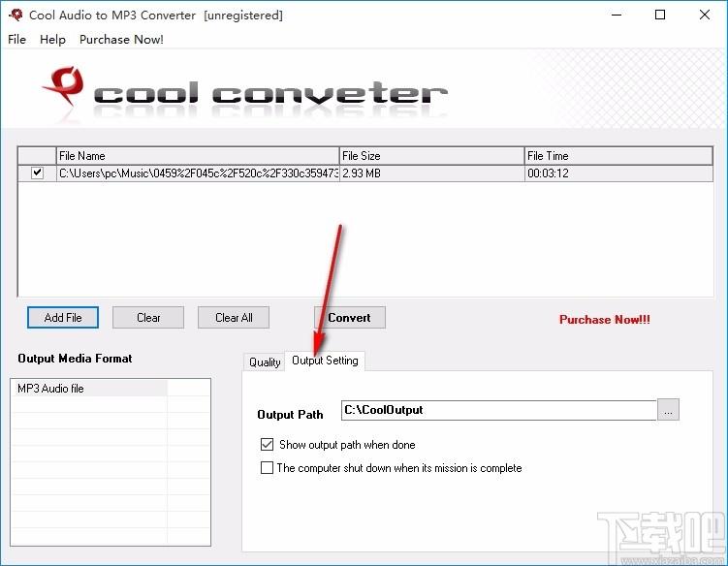Click the File Size column header
The height and width of the screenshot is (566, 728).
431,155
